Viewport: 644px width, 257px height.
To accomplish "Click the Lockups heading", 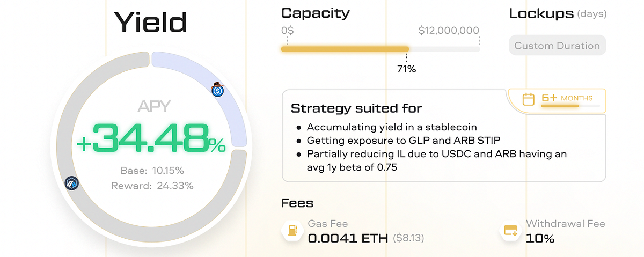I will coord(541,13).
